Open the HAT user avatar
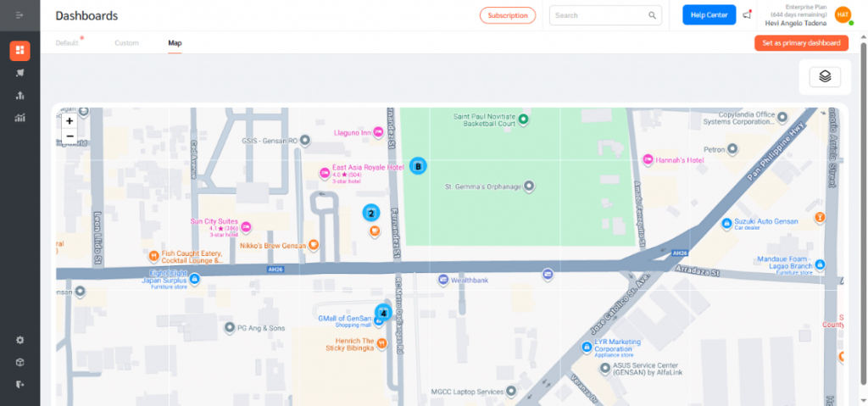Screen dimensions: 868x406 (x=843, y=15)
